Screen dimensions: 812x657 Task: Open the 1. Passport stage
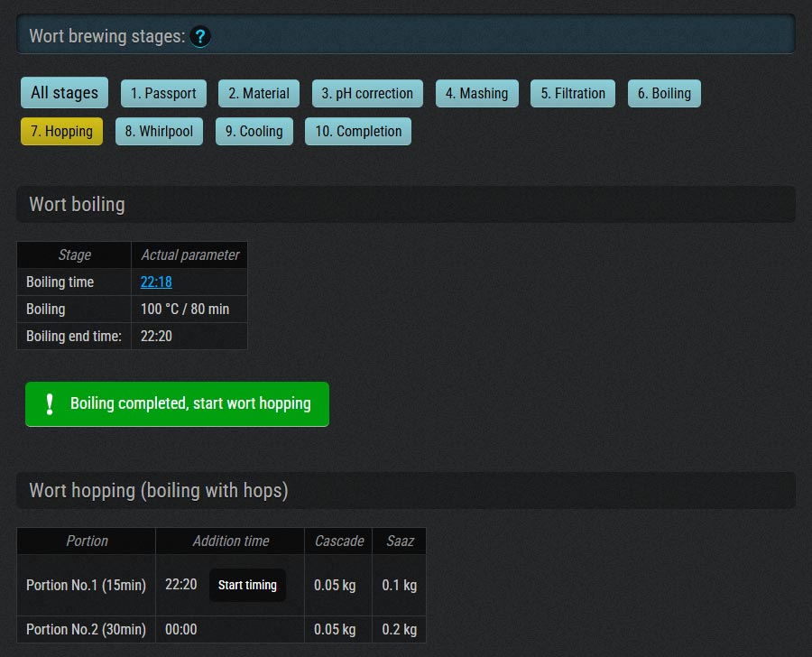point(163,93)
